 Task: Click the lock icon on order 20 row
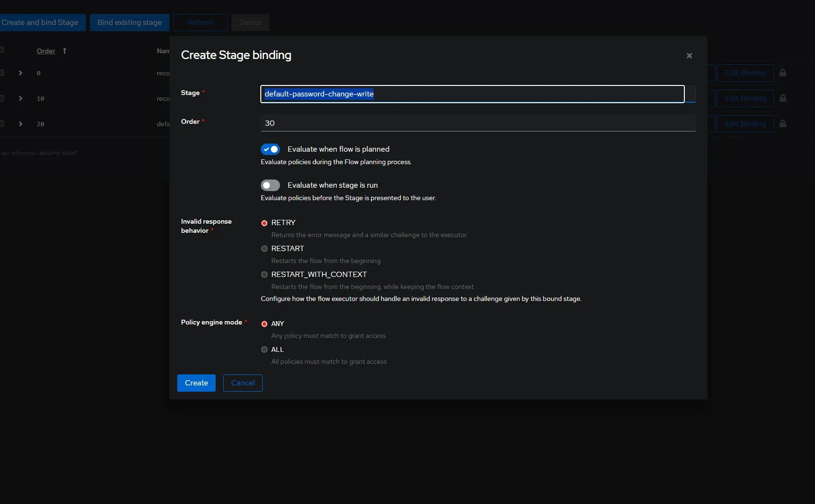click(783, 124)
